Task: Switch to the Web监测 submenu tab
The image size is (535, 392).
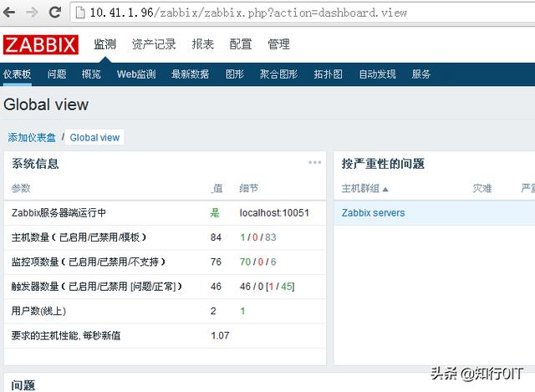Action: pyautogui.click(x=136, y=74)
